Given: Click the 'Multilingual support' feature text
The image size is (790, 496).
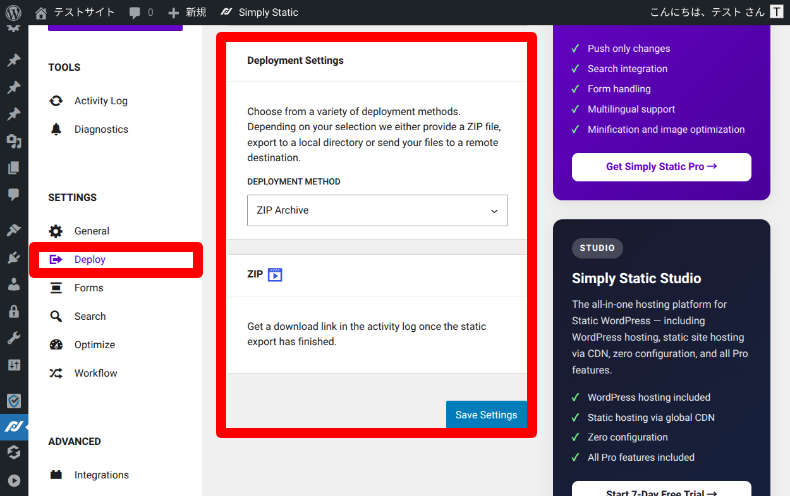Looking at the screenshot, I should pyautogui.click(x=631, y=109).
